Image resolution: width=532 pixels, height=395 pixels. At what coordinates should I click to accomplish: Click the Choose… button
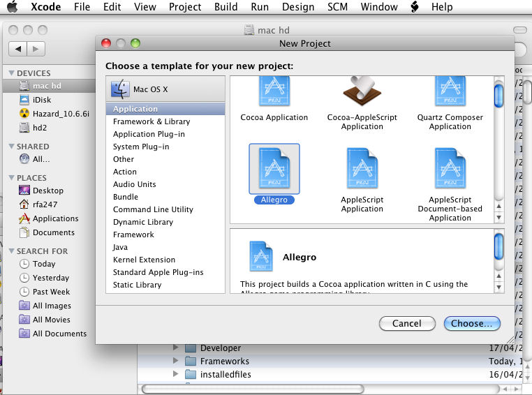coord(471,323)
